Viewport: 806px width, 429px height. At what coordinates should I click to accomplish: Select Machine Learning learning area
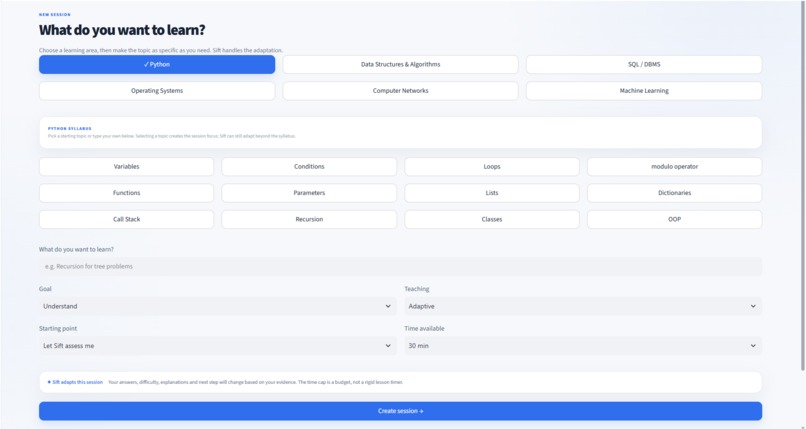coord(644,91)
